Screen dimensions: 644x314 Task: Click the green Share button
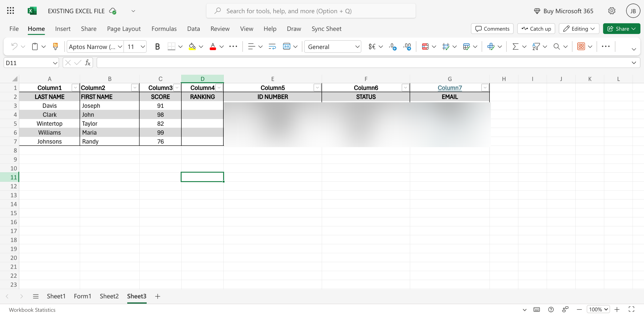621,29
